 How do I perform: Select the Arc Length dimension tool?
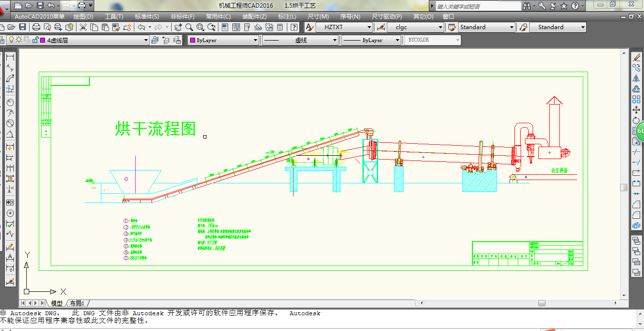(x=10, y=79)
